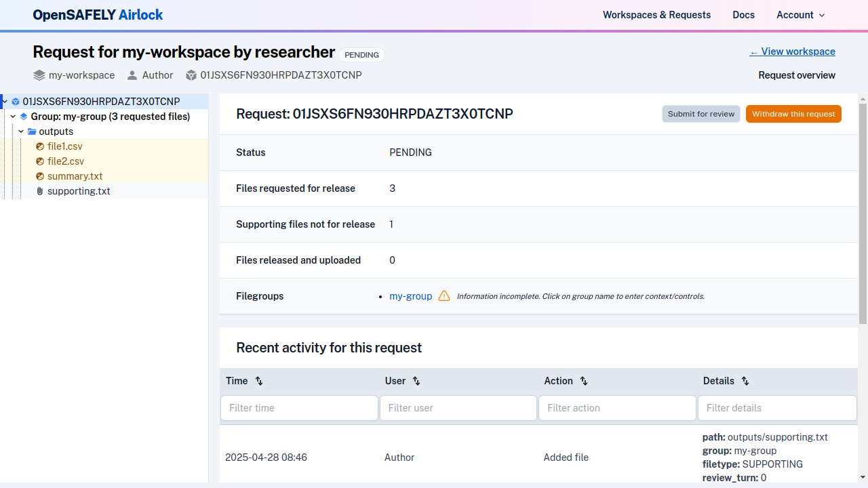Submit this request for review

pos(701,114)
